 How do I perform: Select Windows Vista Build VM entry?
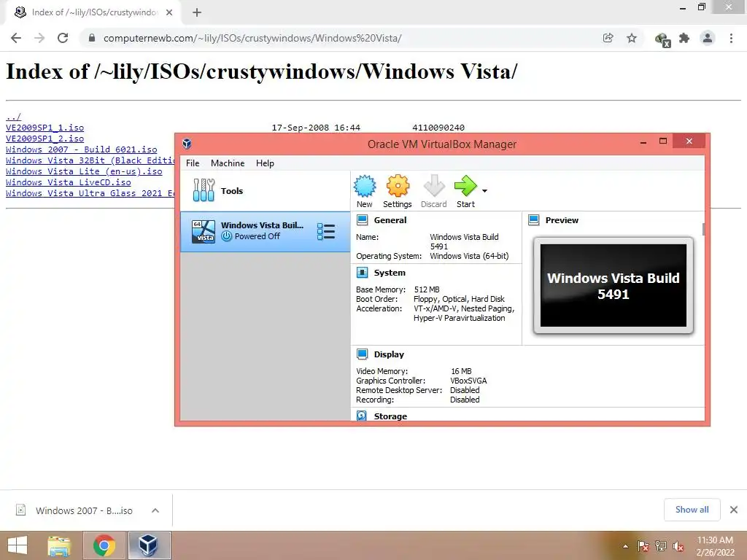pos(265,231)
